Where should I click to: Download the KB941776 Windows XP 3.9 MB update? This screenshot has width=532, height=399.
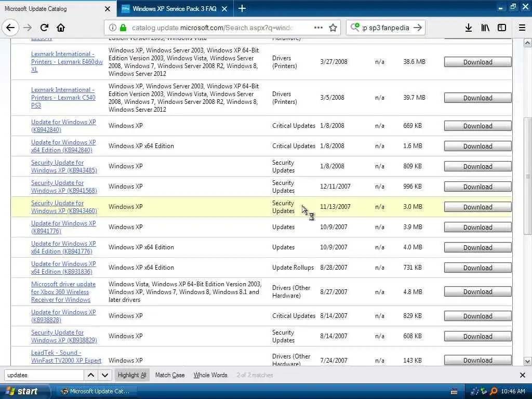(x=478, y=227)
